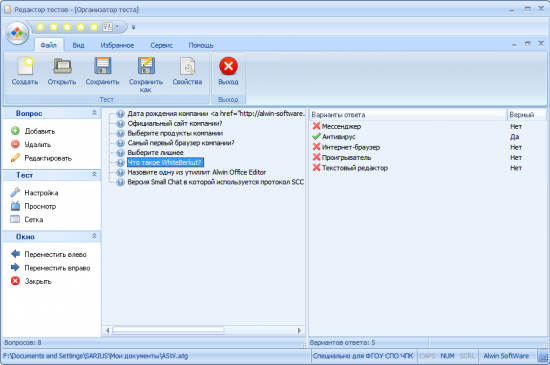This screenshot has width=550, height=365.
Task: Click Alwin SoftWare status bar entry
Action: pos(506,356)
